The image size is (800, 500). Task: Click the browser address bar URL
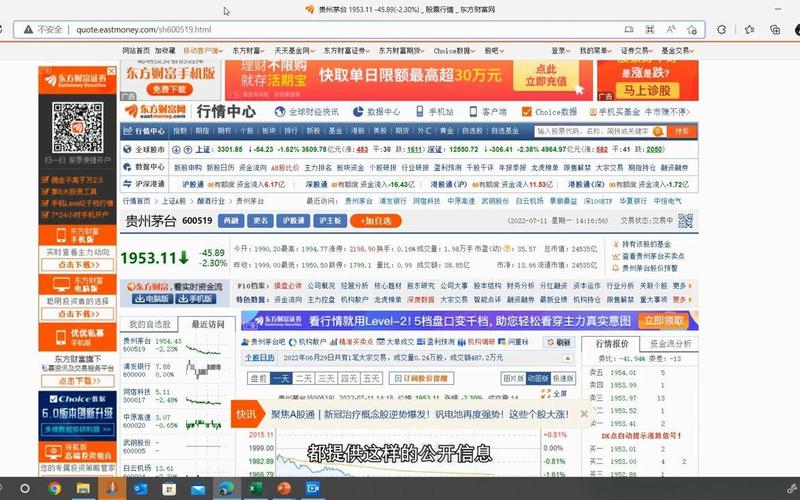[x=143, y=30]
